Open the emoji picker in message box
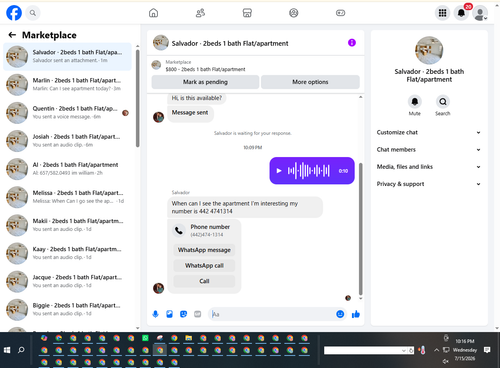Image resolution: width=500 pixels, height=368 pixels. click(x=340, y=314)
